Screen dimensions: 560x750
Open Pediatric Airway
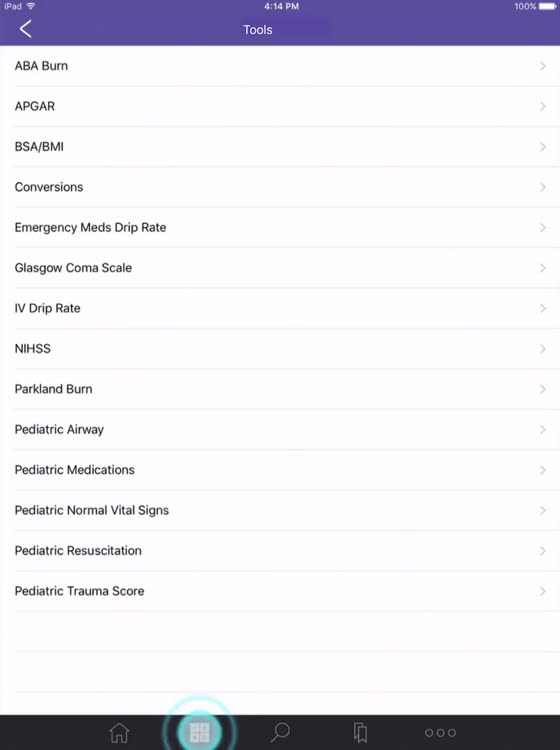(280, 430)
